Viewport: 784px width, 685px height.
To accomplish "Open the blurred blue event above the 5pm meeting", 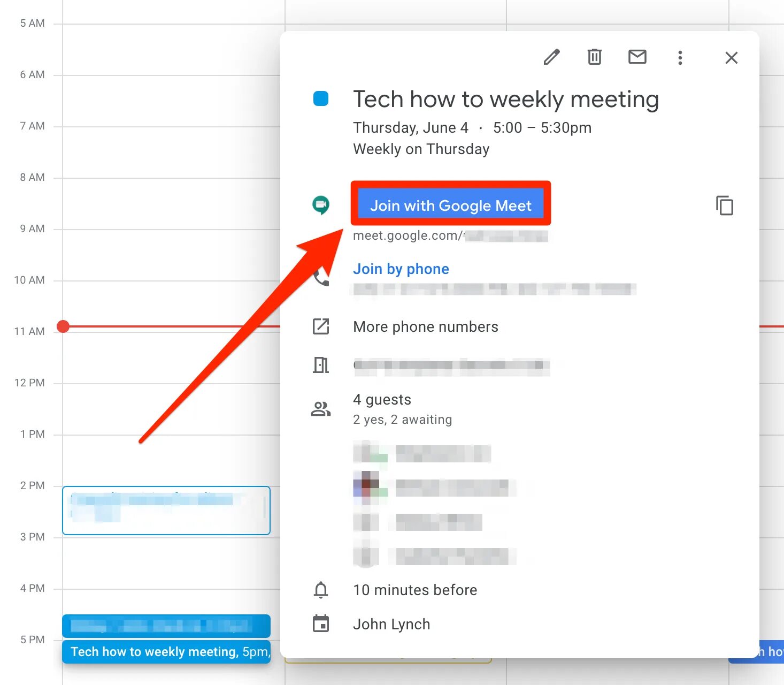I will coord(166,626).
